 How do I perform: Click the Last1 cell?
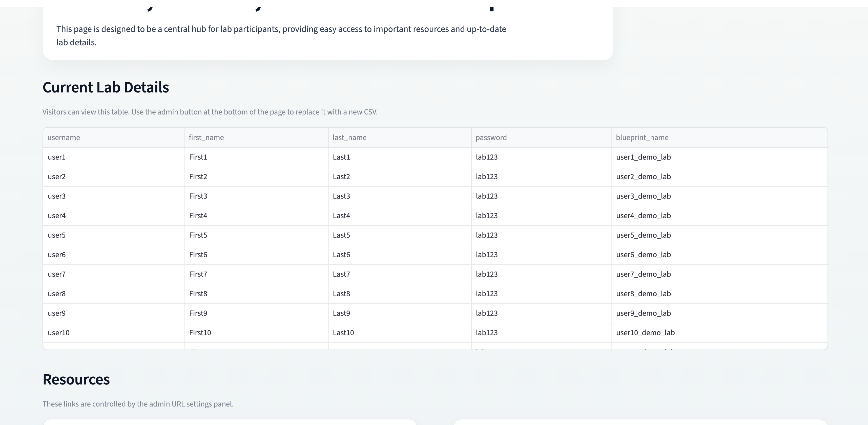coord(400,157)
